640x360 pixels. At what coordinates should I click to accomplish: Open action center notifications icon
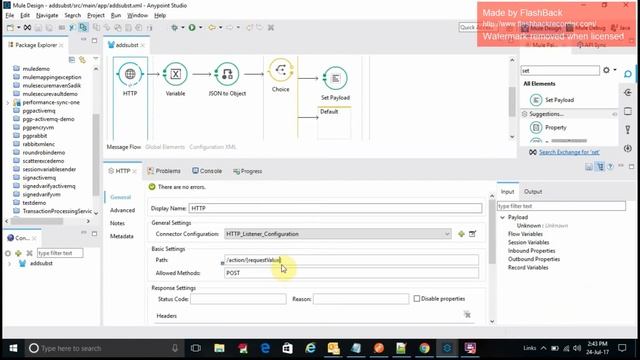click(x=622, y=348)
